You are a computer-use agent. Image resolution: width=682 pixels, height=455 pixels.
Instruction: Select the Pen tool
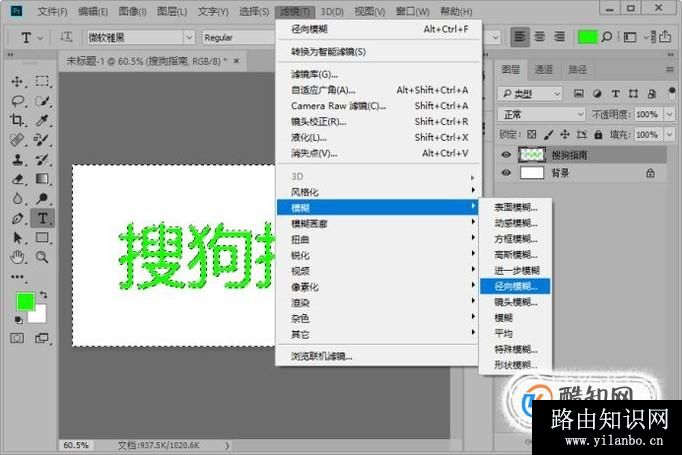(17, 218)
